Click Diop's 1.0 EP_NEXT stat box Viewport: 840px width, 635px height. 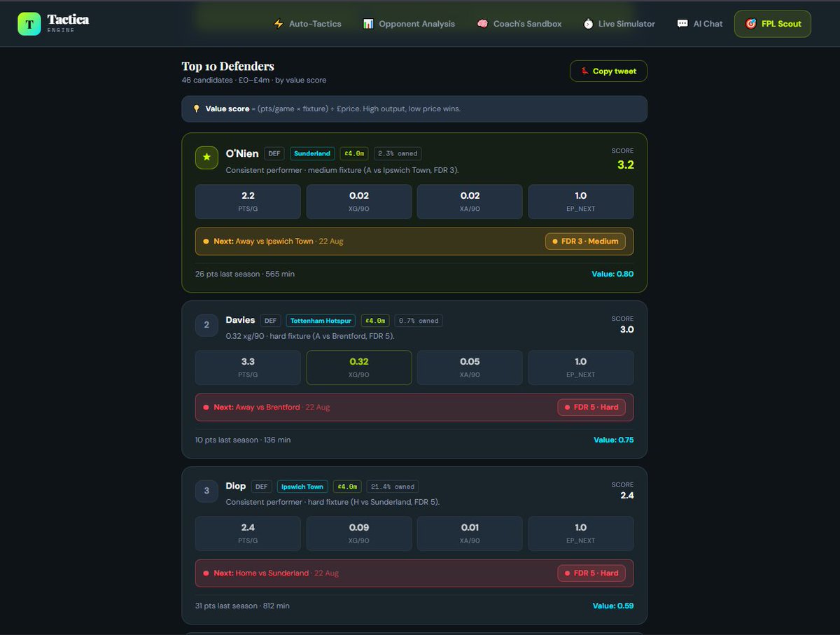pyautogui.click(x=581, y=533)
